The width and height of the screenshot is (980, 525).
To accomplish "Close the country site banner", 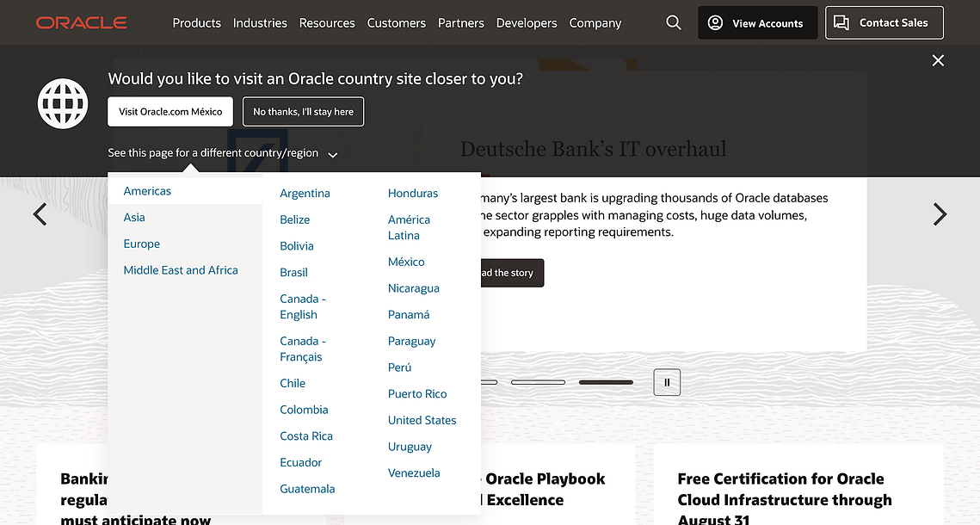I will click(x=938, y=60).
